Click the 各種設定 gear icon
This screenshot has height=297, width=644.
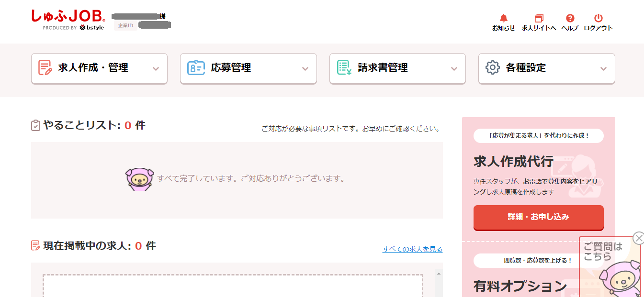(493, 68)
